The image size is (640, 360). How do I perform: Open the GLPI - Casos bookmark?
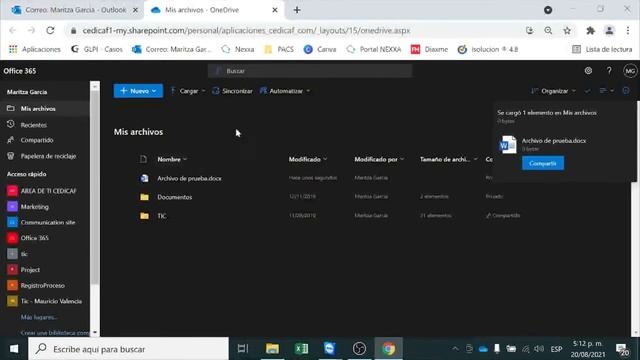click(x=96, y=49)
